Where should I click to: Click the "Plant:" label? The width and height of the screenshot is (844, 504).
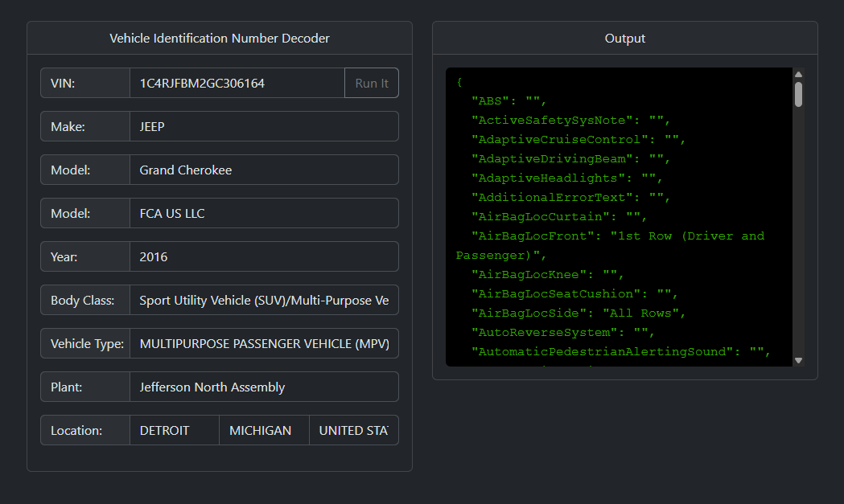[66, 387]
